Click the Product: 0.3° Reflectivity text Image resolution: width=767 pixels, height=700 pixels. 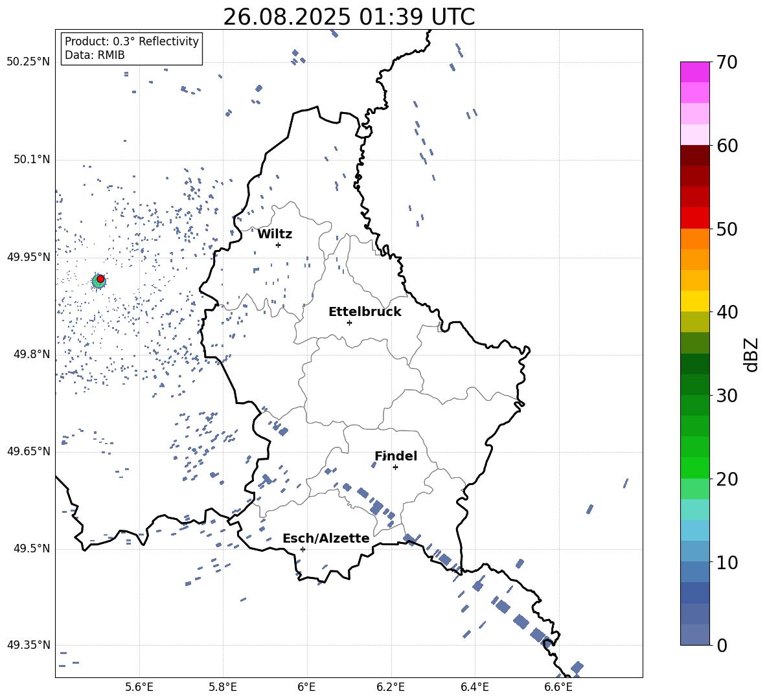132,41
